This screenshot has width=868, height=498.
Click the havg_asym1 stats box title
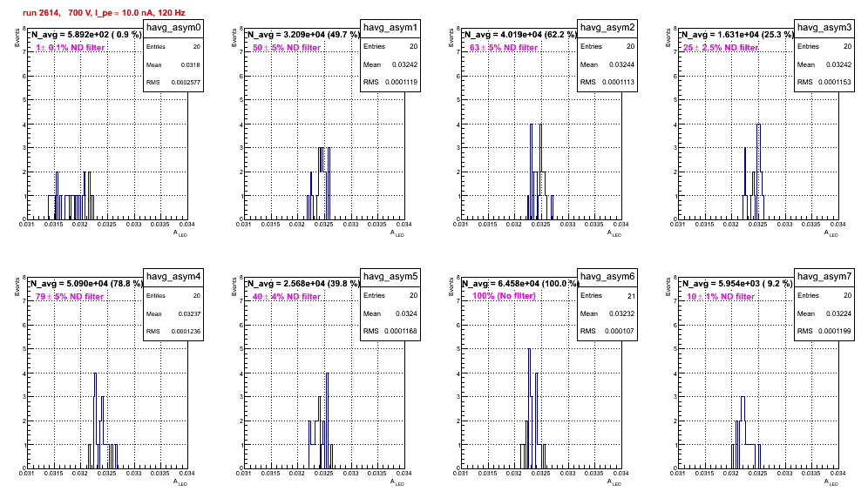point(390,27)
